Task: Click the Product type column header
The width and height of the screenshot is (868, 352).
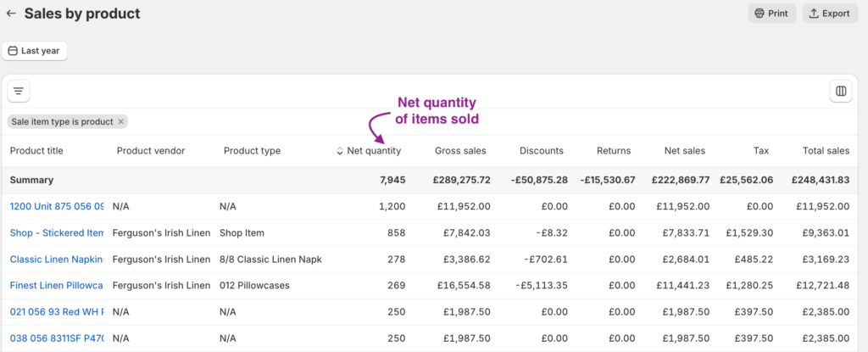Action: [252, 151]
